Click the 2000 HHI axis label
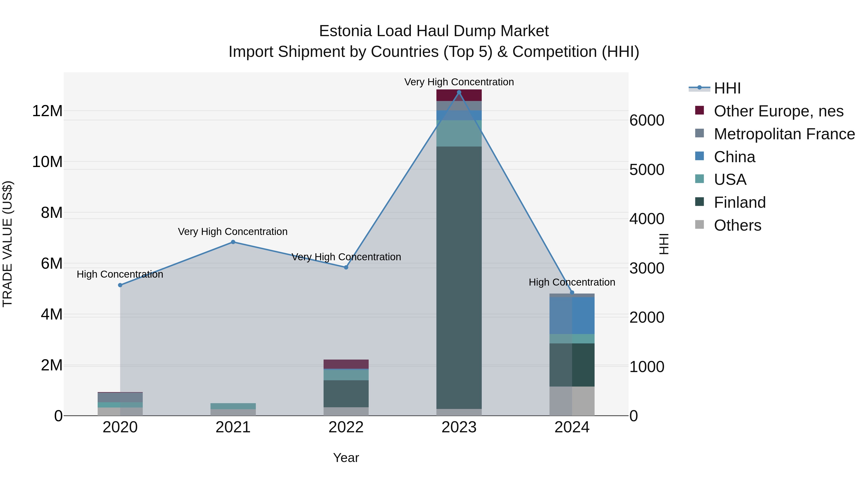Viewport: 868px width, 488px height. point(647,318)
